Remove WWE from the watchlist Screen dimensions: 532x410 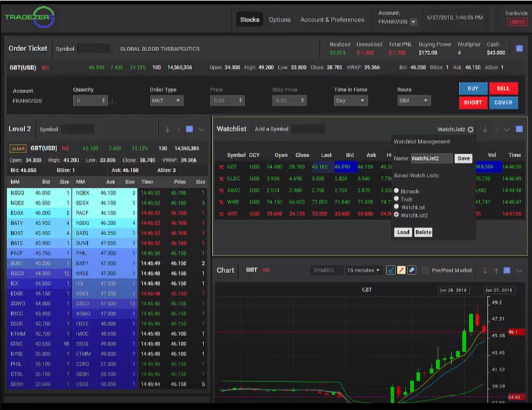click(x=222, y=202)
